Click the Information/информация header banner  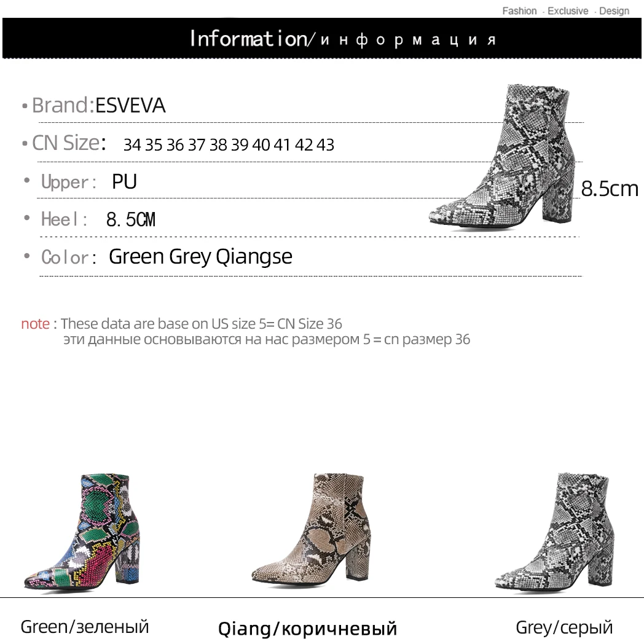(321, 38)
